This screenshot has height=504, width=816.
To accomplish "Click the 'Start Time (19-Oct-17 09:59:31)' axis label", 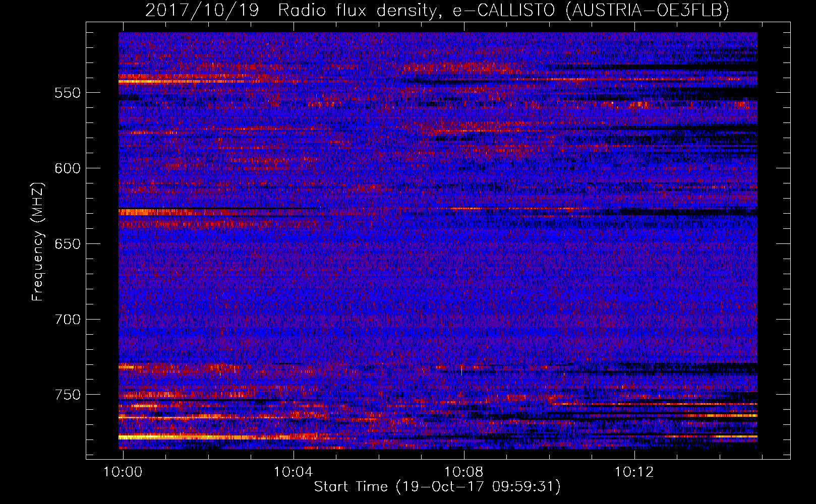I will click(x=437, y=487).
